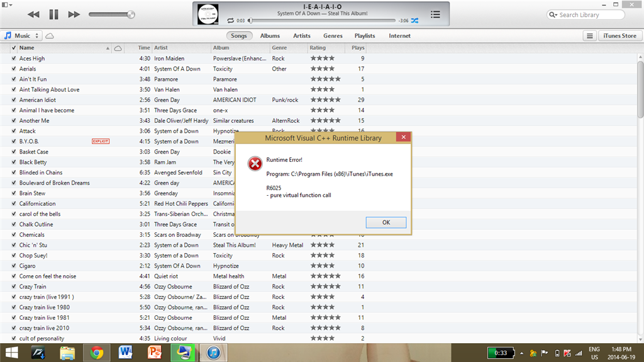Open the Up Next list icon

click(x=435, y=14)
